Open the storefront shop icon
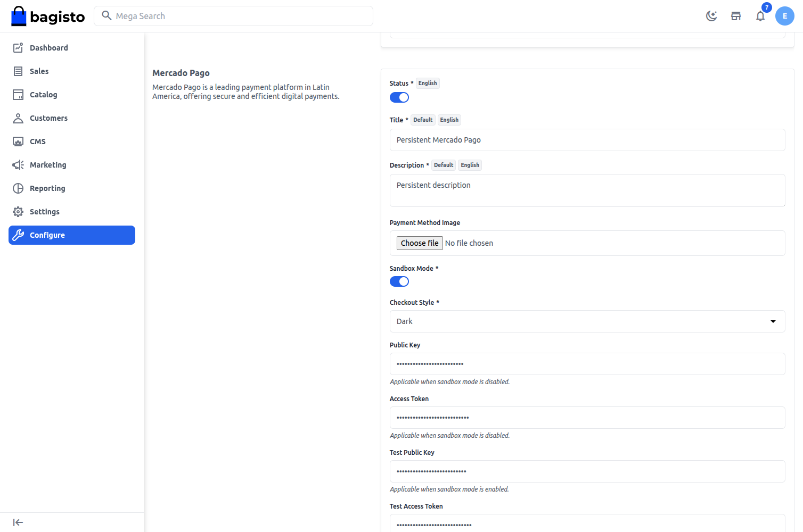This screenshot has width=803, height=532. pos(736,16)
